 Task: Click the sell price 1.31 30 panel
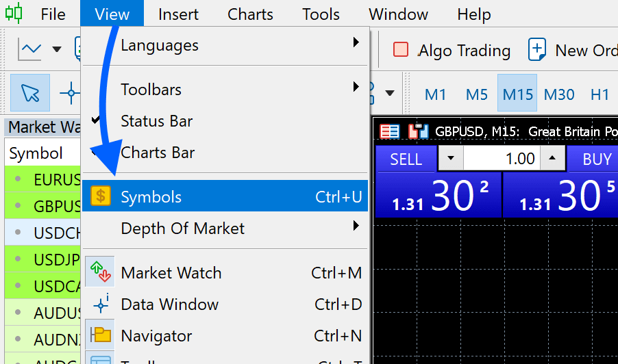438,195
